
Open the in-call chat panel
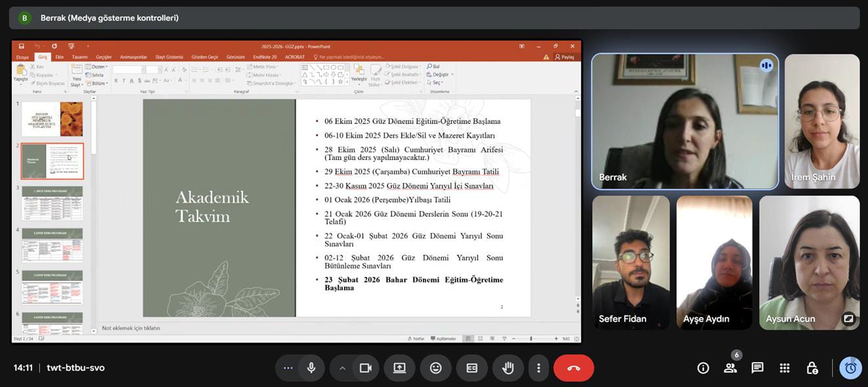click(757, 368)
